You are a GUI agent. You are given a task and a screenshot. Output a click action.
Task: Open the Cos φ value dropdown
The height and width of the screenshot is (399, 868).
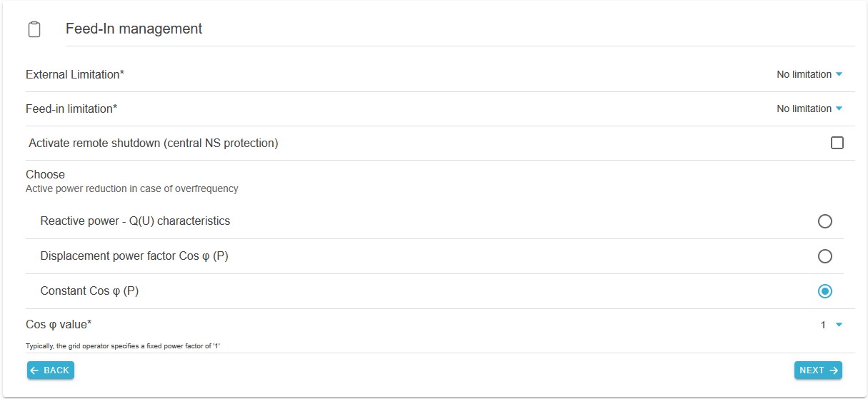[x=832, y=325]
